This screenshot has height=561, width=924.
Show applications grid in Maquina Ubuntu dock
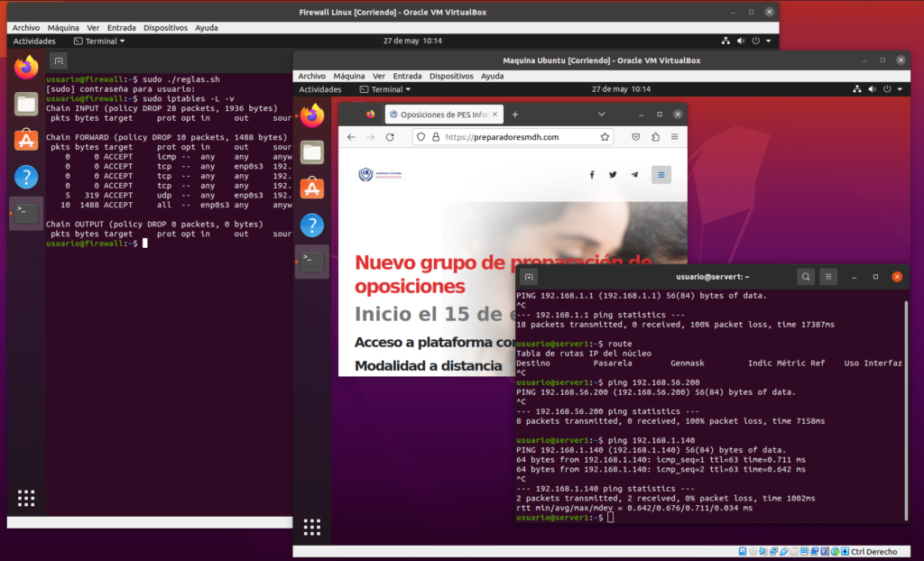pos(311,527)
